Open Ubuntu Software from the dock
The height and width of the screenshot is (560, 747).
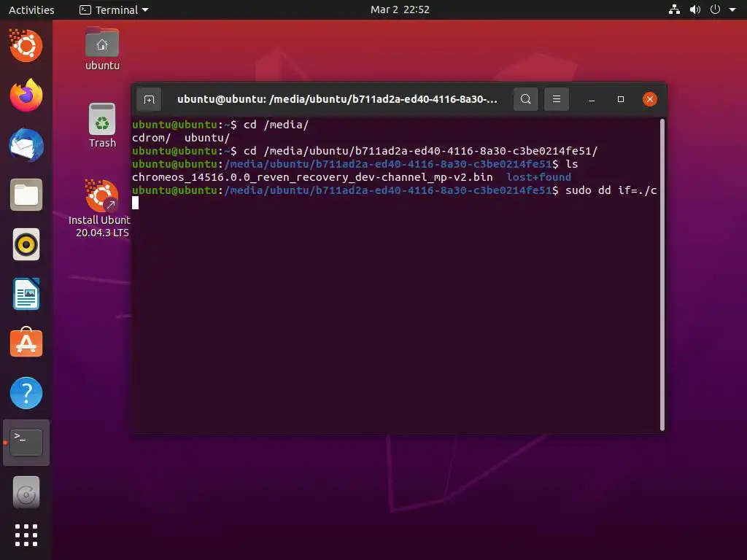26,343
